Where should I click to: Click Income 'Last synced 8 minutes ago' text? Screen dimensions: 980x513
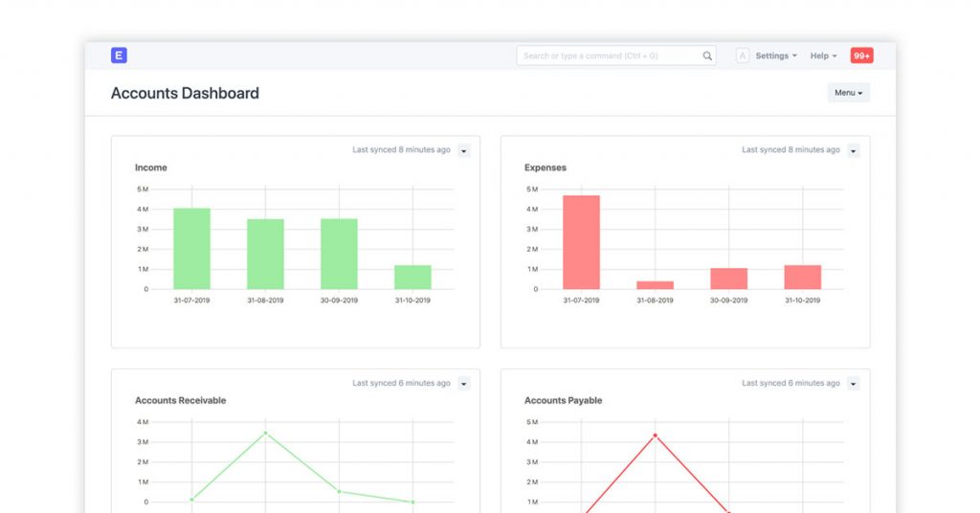[x=401, y=150]
